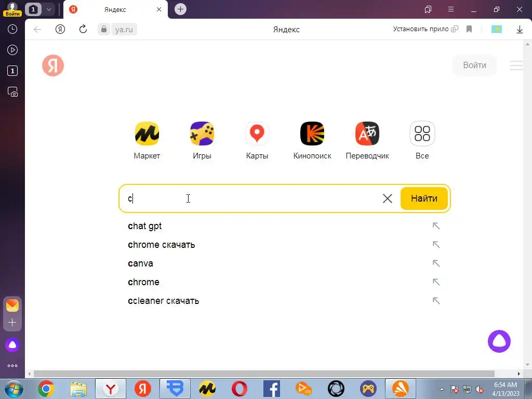Go back with the back arrow
532x399 pixels.
point(37,30)
